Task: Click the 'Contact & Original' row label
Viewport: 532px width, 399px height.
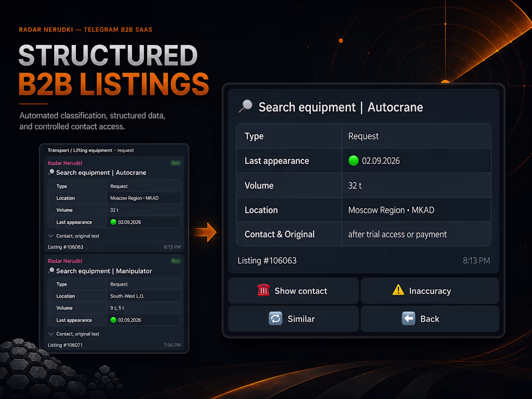Action: 280,234
